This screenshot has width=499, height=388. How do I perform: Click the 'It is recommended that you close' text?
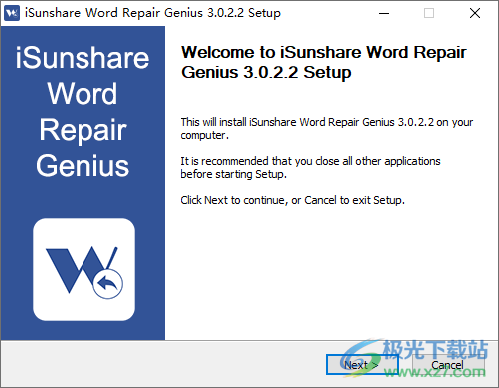point(310,167)
